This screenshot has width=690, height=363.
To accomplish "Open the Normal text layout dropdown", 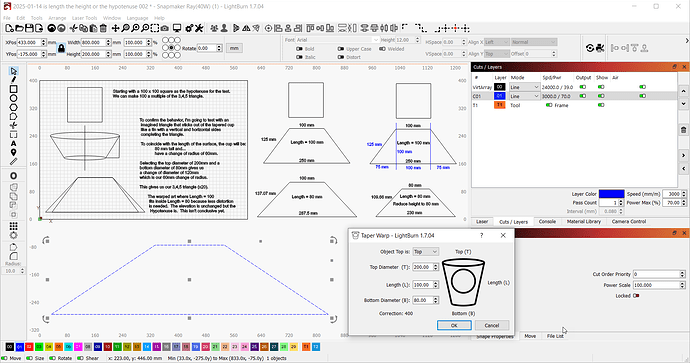I will pyautogui.click(x=533, y=42).
